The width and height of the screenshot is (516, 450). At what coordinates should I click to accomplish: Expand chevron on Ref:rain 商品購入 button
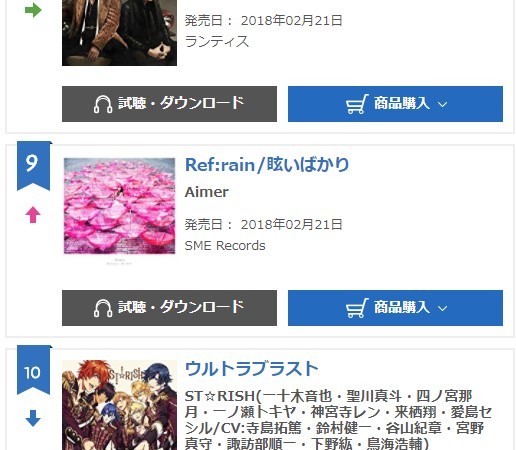[442, 309]
